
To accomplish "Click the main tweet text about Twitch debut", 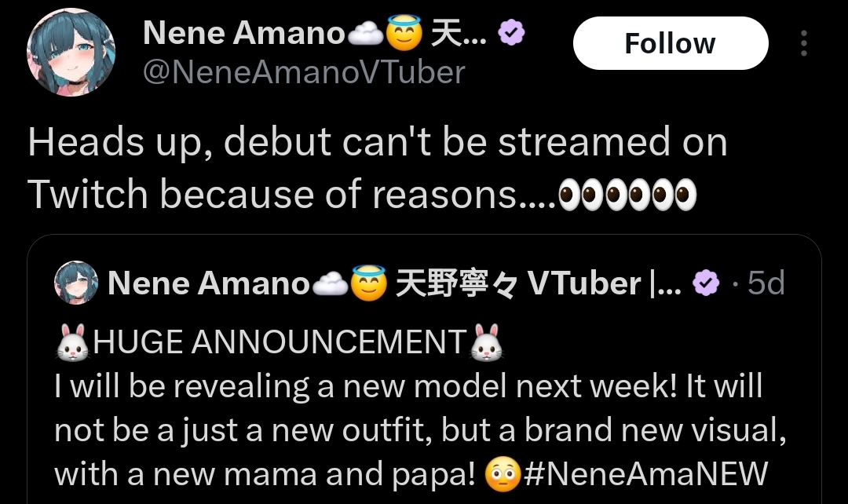I will [378, 168].
